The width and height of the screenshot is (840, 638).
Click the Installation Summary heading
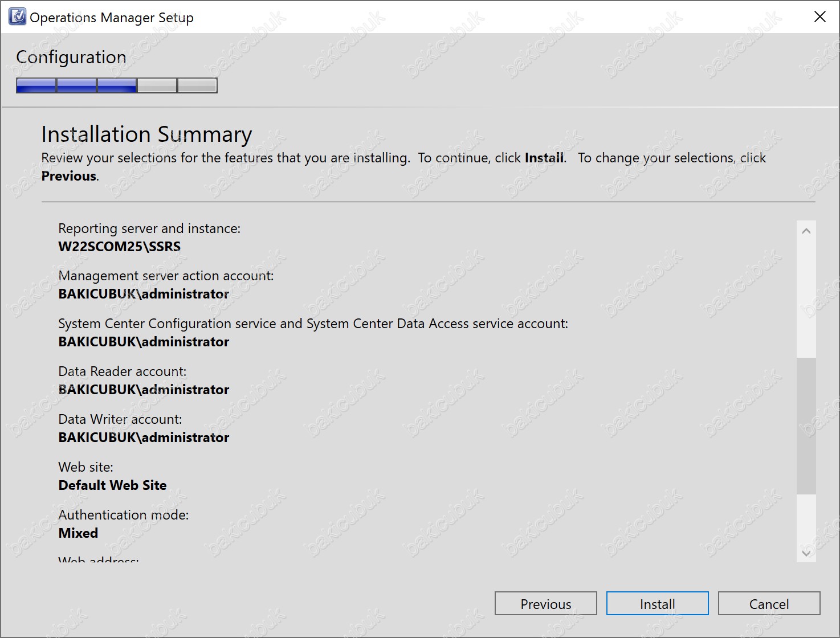coord(146,134)
